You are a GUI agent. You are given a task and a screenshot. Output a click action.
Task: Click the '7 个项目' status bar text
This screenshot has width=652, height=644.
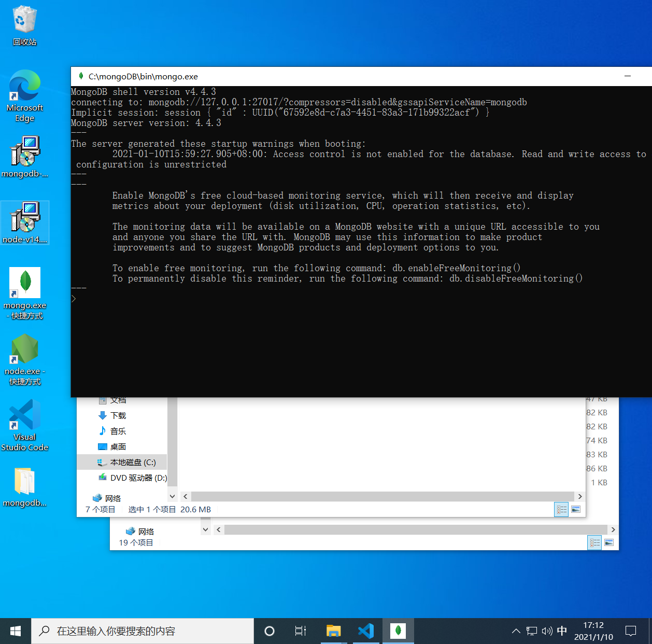pyautogui.click(x=100, y=510)
